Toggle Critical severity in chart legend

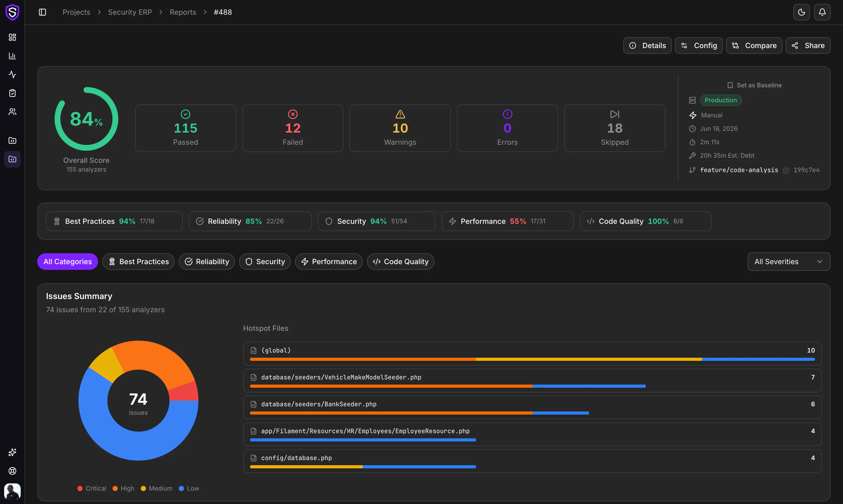coord(92,488)
